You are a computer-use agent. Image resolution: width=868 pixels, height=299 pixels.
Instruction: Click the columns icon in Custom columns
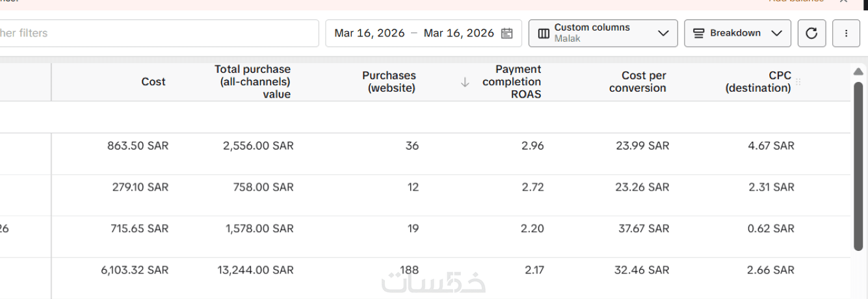pos(544,33)
